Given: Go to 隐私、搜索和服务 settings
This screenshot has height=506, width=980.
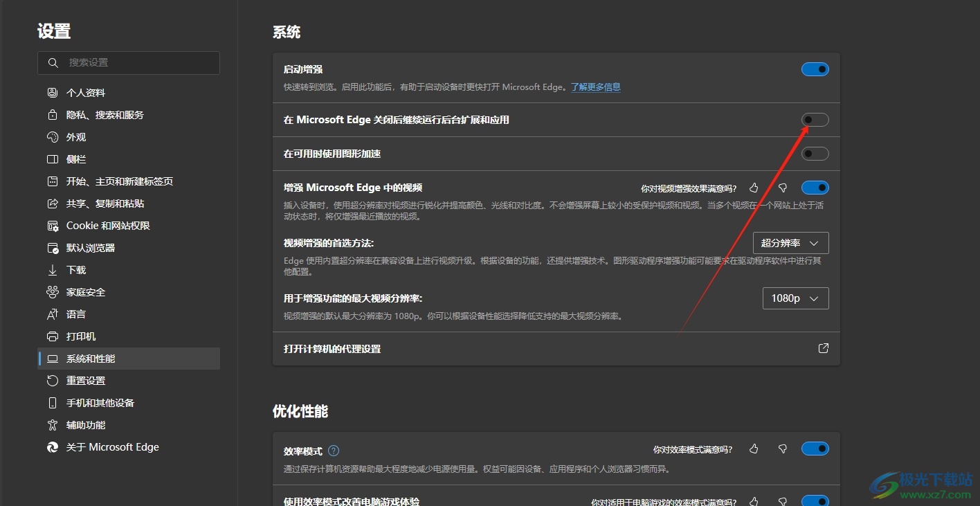Looking at the screenshot, I should click(129, 115).
